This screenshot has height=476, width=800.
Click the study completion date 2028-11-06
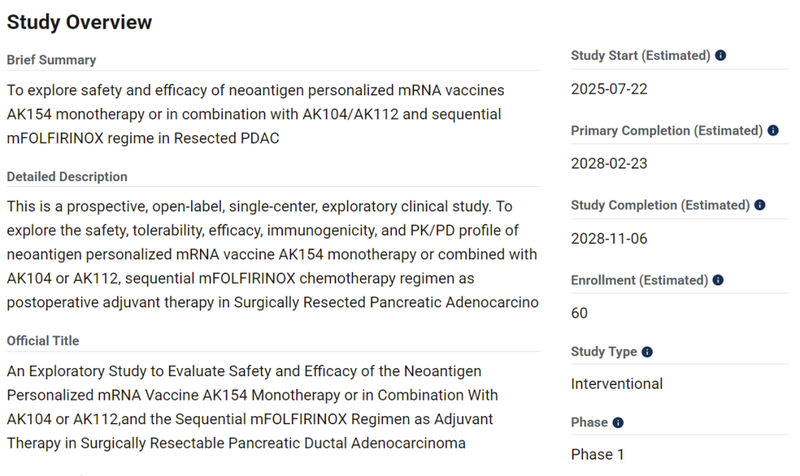click(609, 238)
